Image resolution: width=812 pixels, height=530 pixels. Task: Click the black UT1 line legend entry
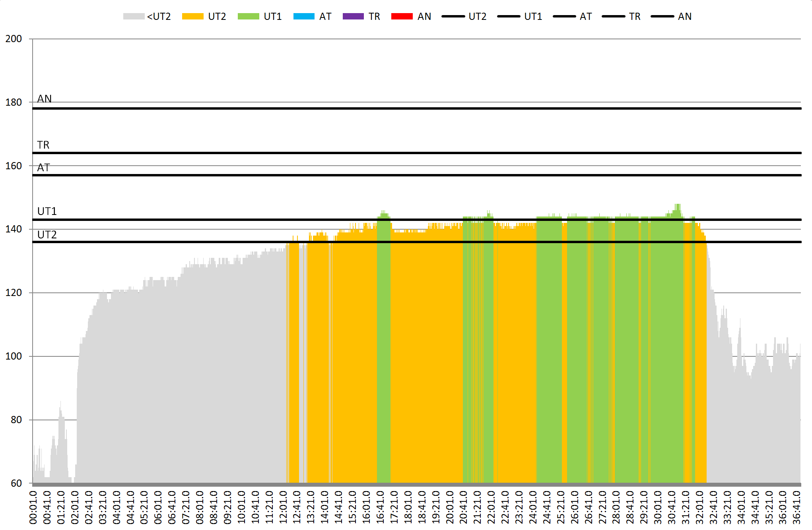click(509, 16)
